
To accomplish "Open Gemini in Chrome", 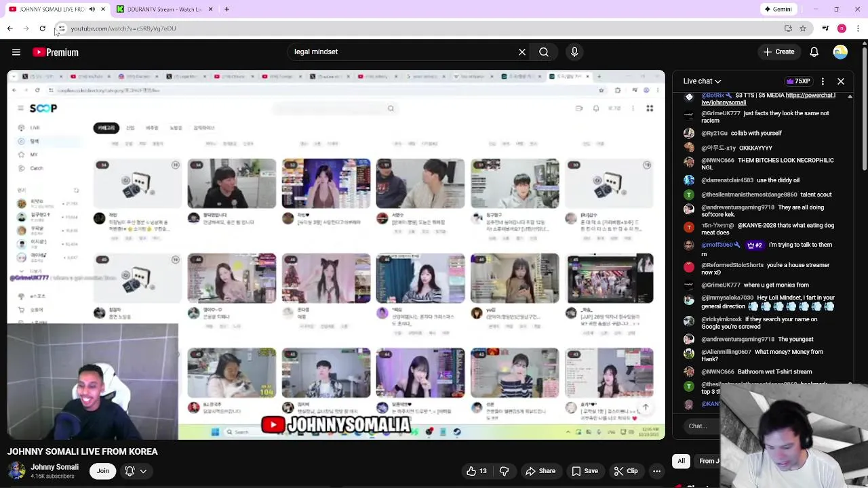I will pos(778,9).
